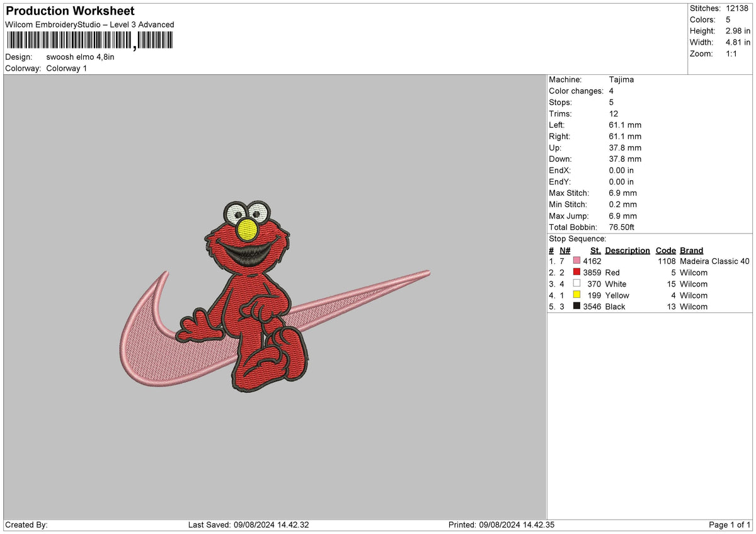Click the barcode at the top left
Viewport: 756px width, 534px height.
click(x=88, y=39)
